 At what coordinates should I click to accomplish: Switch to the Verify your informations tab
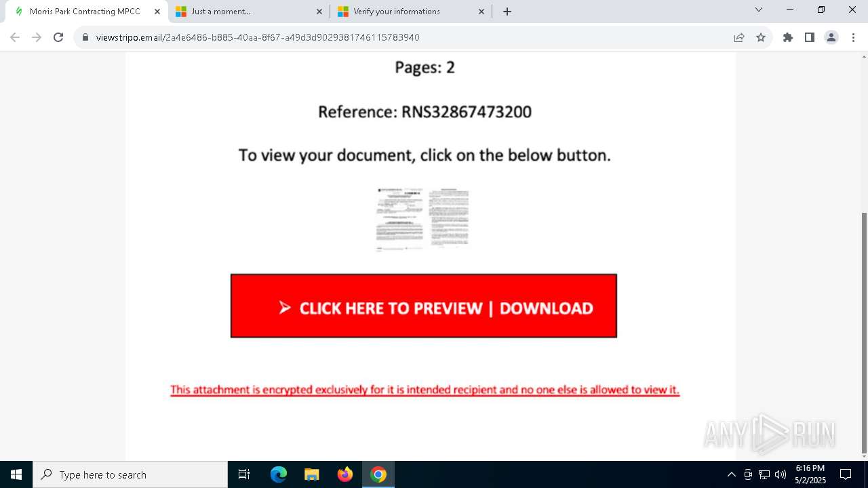(x=411, y=12)
